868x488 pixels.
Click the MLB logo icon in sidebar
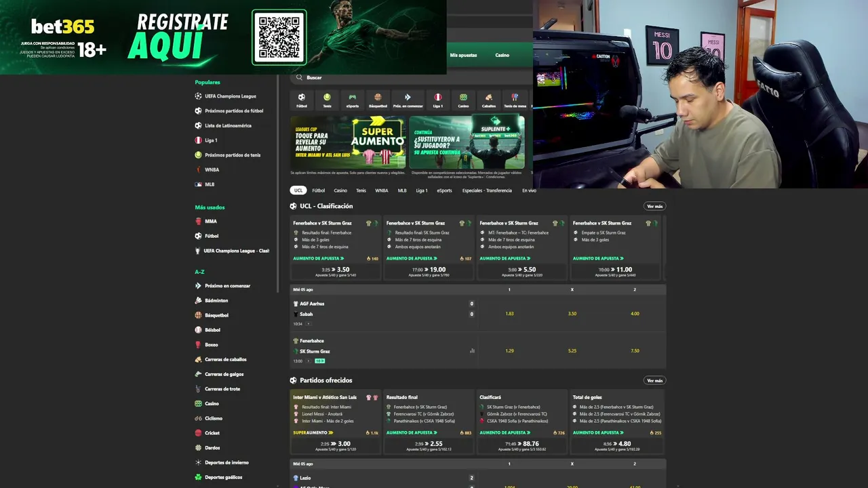point(199,184)
